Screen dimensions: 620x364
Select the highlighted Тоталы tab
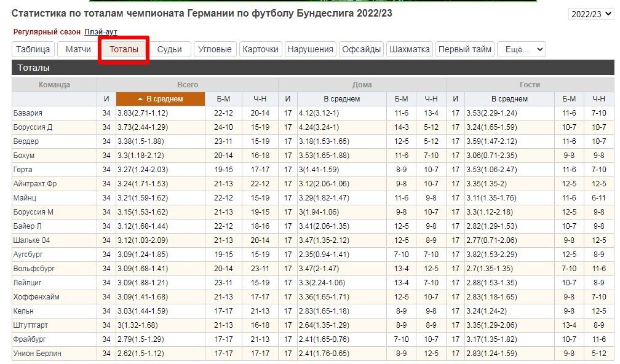(x=124, y=50)
